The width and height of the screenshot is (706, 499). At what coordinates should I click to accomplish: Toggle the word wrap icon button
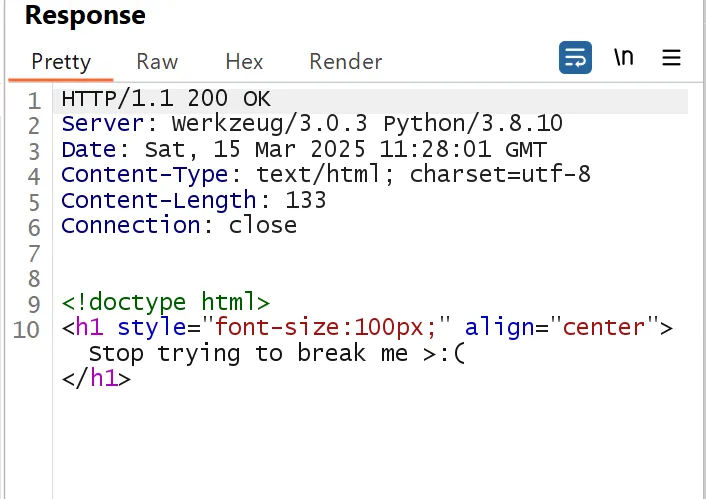575,58
